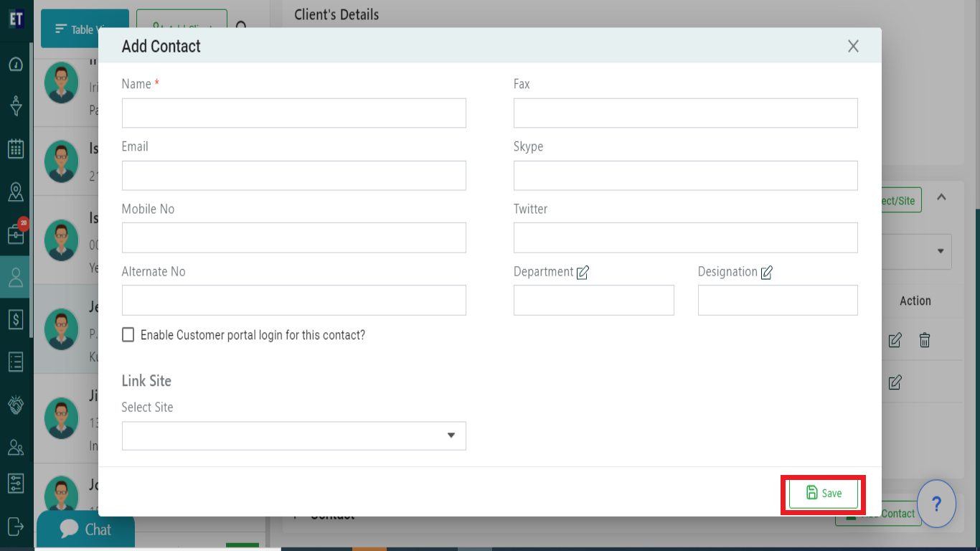Open the dashboard gauge icon in sidebar
The image size is (980, 551).
pos(16,65)
